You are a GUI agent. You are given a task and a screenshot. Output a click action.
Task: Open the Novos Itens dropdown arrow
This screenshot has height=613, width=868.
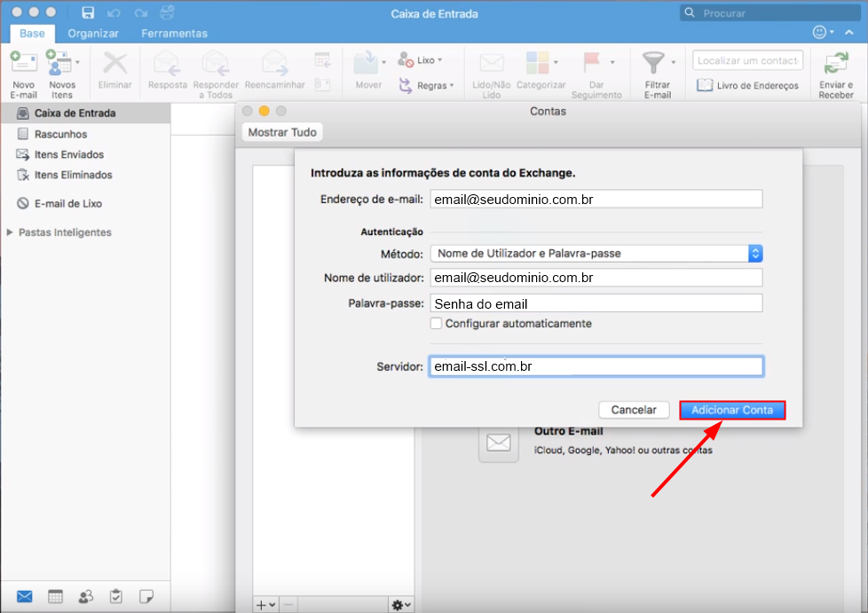click(77, 62)
